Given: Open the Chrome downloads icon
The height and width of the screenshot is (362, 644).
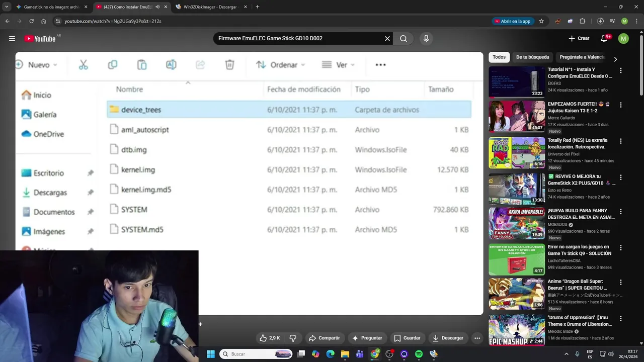Looking at the screenshot, I should (600, 21).
